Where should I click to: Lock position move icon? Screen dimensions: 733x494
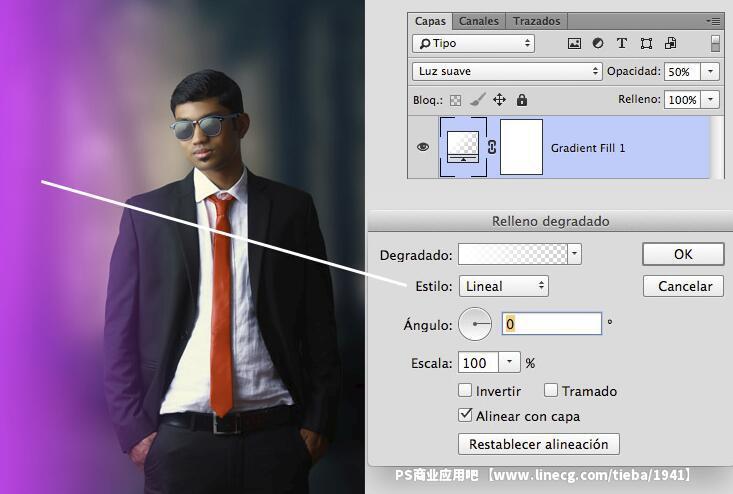click(x=499, y=100)
